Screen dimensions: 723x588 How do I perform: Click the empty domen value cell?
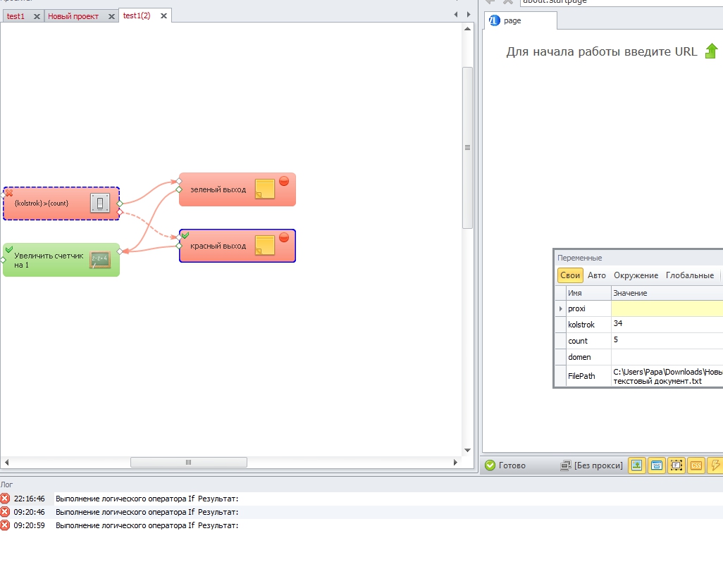coord(667,356)
